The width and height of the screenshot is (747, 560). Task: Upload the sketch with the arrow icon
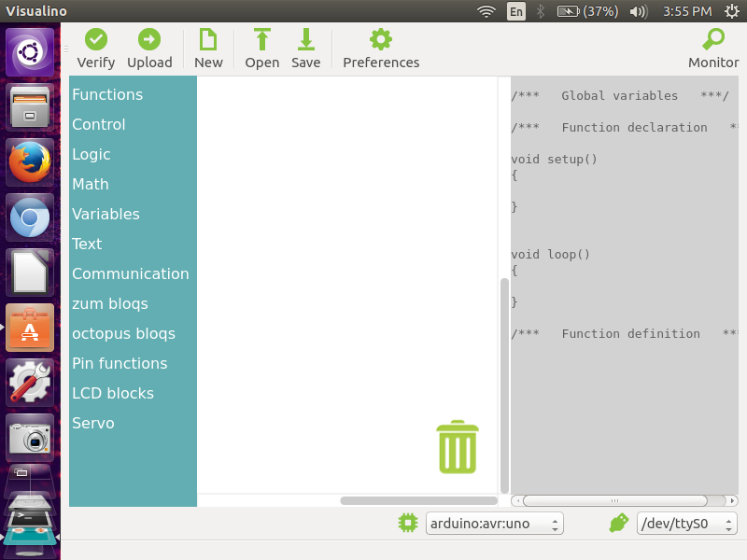click(149, 39)
